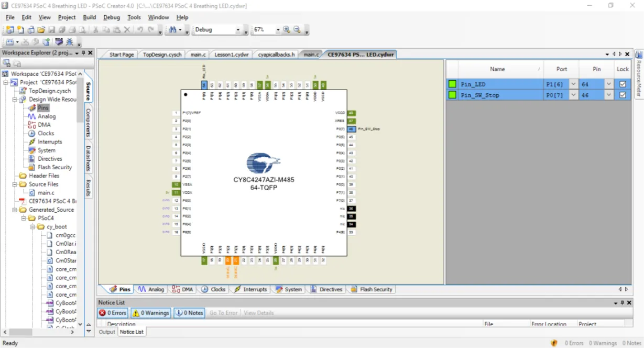The image size is (644, 348).
Task: Open the Pin number dropdown for Pin_SW_Stop
Action: click(x=608, y=95)
